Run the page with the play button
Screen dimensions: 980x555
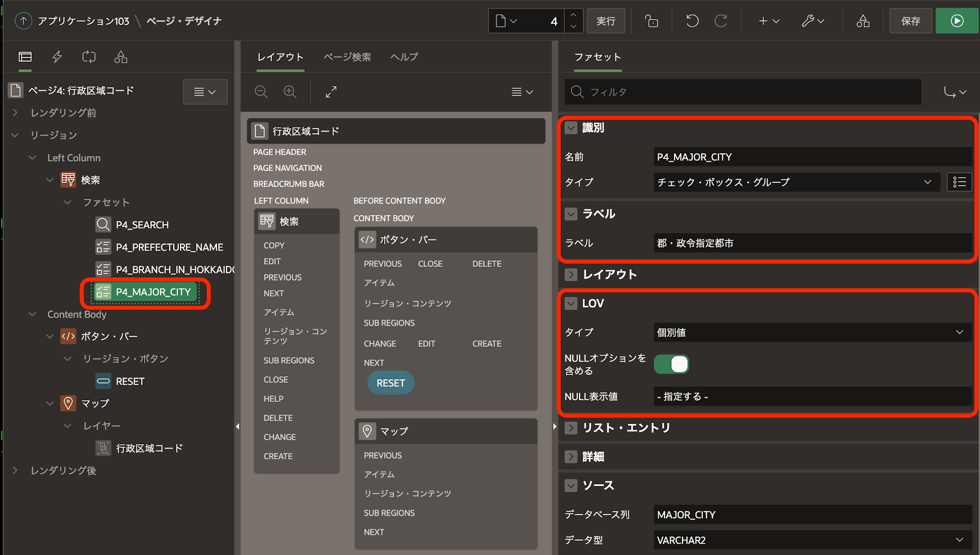click(x=957, y=21)
